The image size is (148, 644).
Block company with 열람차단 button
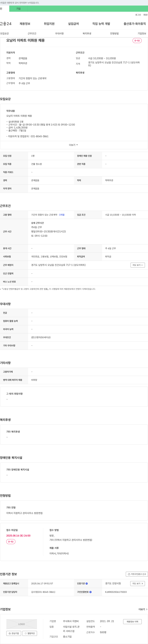(x=30, y=633)
